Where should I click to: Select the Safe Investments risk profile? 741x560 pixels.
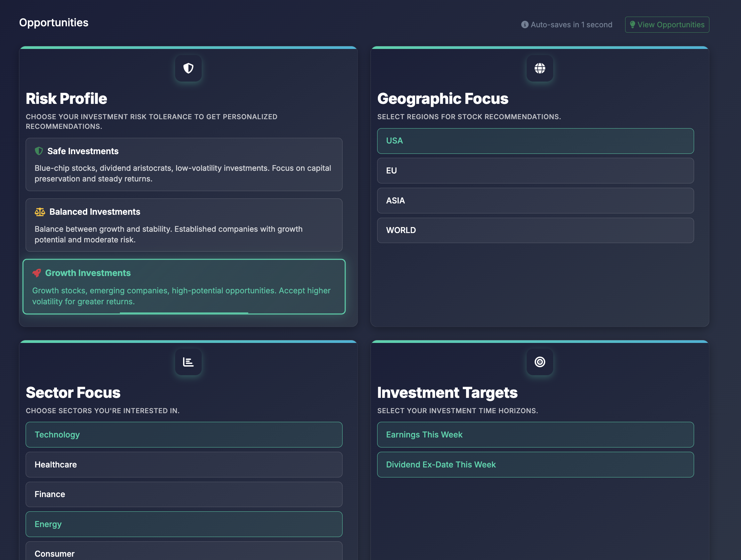183,164
